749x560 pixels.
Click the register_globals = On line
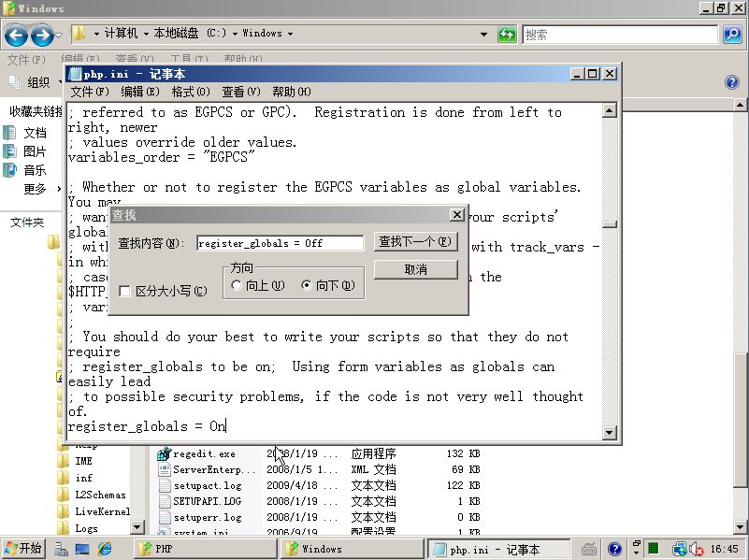pyautogui.click(x=146, y=426)
